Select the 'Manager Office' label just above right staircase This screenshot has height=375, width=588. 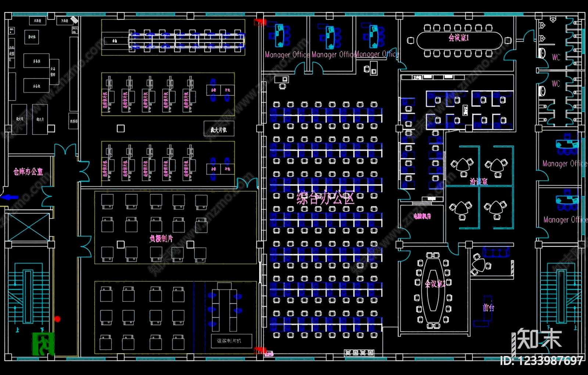[565, 220]
